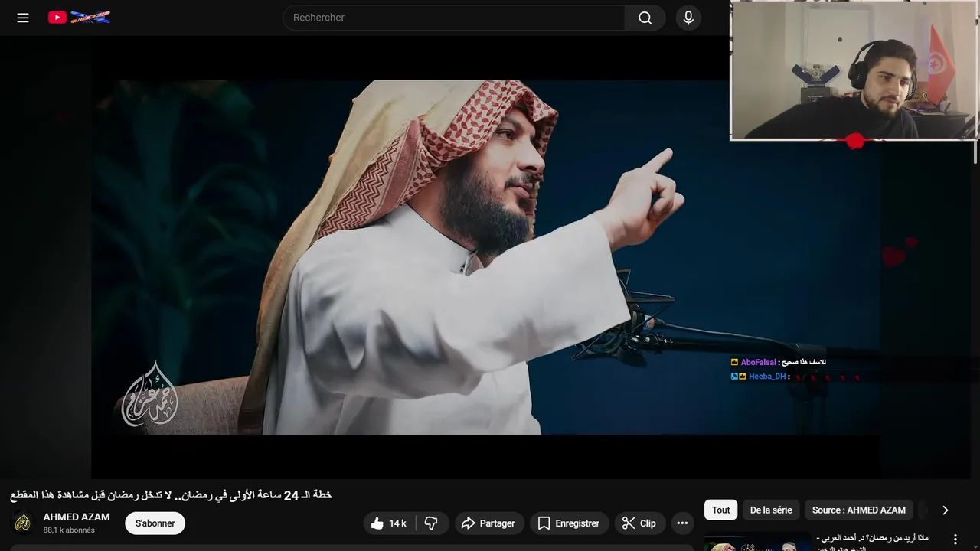Open AHMED AZAM channel avatar
The width and height of the screenshot is (980, 551).
coord(24,523)
